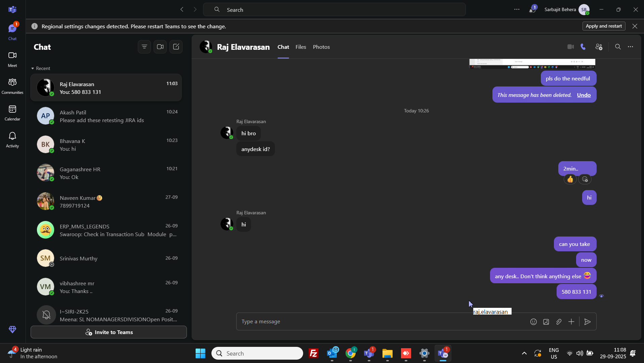
Task: Click the 'pls do the needful' message
Action: coord(568,78)
